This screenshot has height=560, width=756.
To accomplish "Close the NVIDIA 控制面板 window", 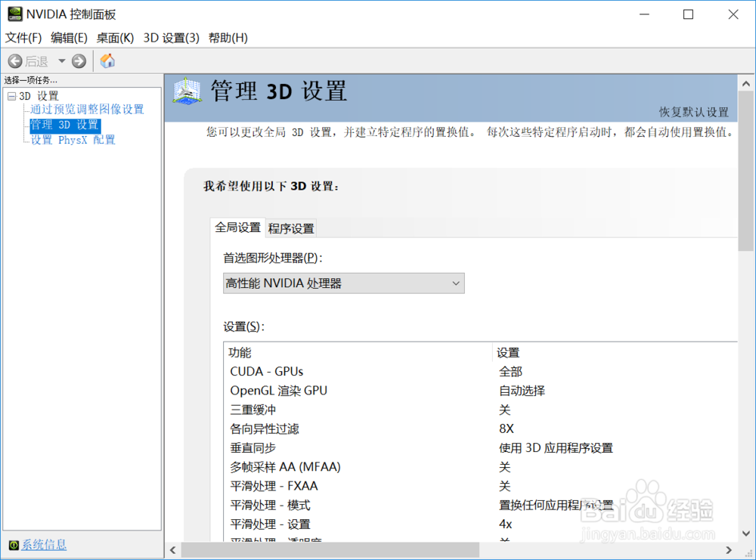I will (x=733, y=14).
